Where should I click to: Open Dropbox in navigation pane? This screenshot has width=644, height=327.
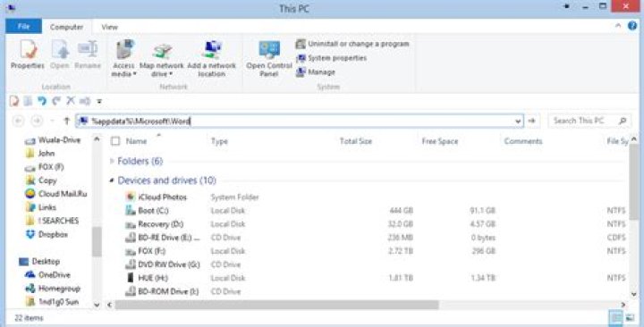click(47, 235)
